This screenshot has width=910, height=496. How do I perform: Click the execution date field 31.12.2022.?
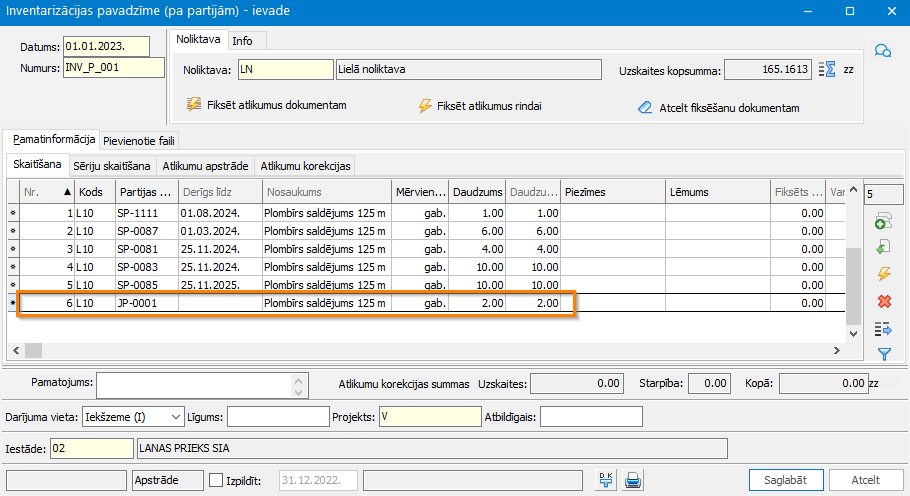point(318,480)
